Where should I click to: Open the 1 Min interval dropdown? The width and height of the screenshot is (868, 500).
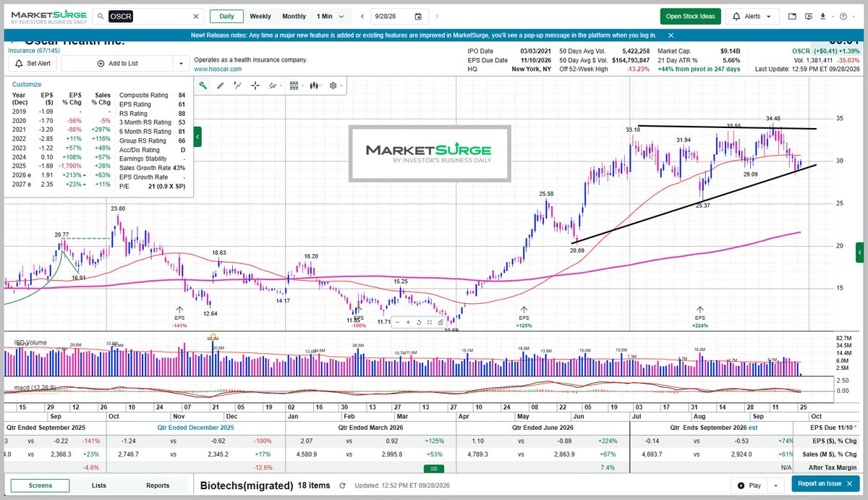[331, 17]
